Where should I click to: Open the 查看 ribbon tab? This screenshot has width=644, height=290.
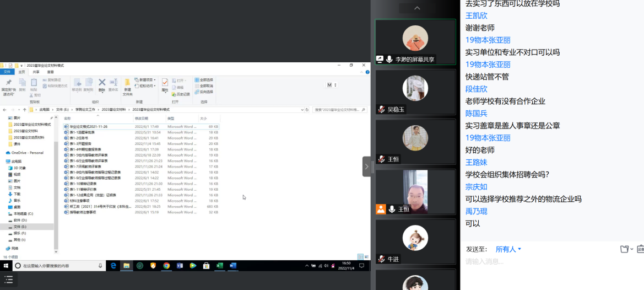50,72
